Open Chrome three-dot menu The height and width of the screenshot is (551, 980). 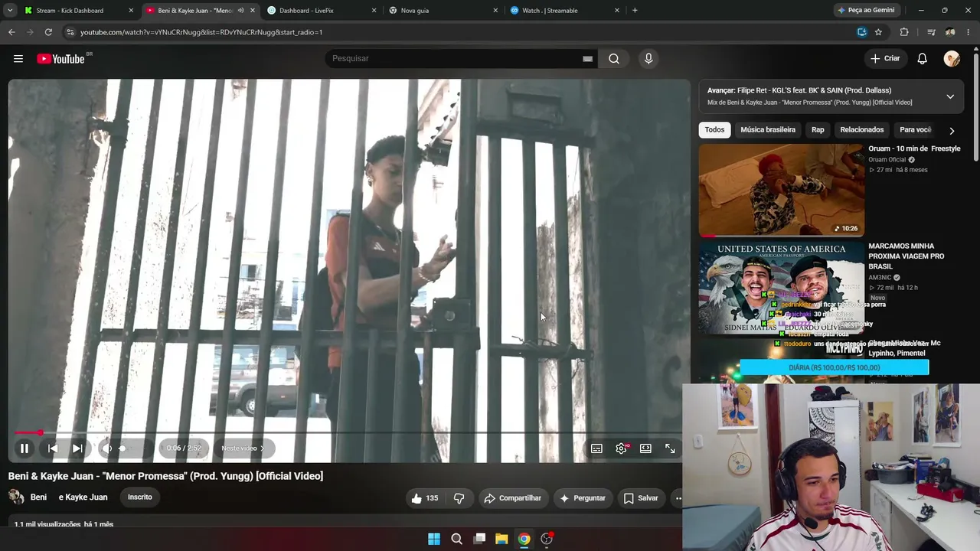tap(969, 32)
